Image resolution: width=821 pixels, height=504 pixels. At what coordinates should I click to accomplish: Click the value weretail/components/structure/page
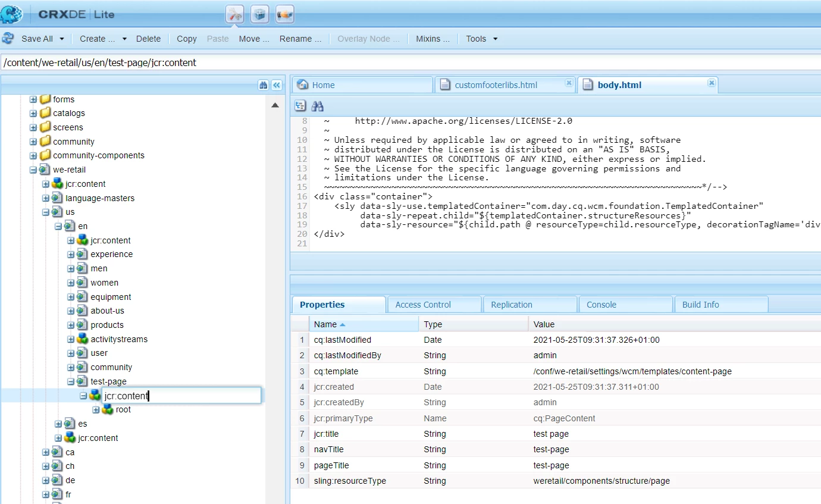click(601, 481)
